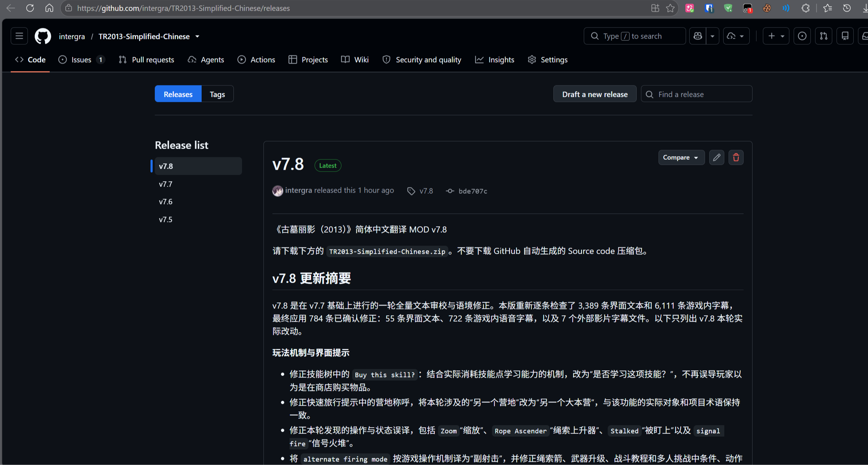Open Pull requests icon button in header
868x465 pixels.
pyautogui.click(x=823, y=36)
